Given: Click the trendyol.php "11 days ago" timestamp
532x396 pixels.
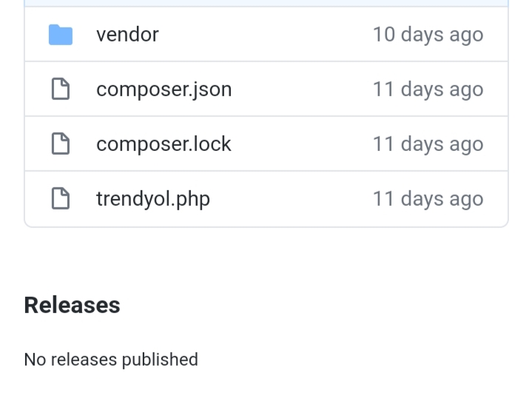Looking at the screenshot, I should tap(428, 199).
